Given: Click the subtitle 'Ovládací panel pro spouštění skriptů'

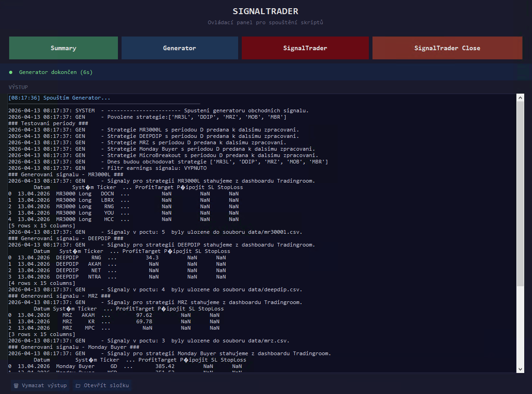Looking at the screenshot, I should click(266, 22).
